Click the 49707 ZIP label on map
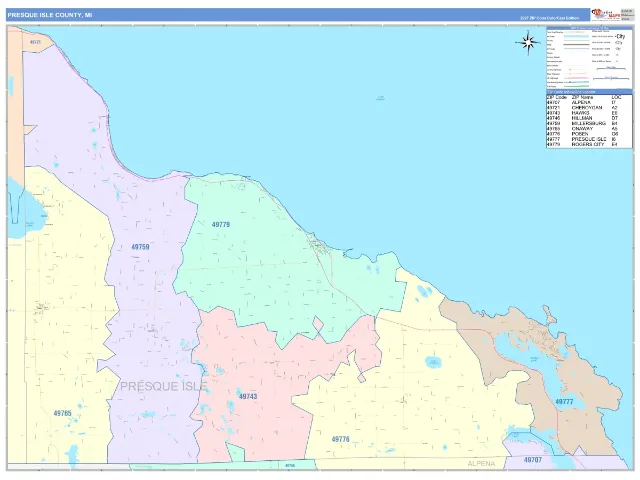This screenshot has width=640, height=480. 533,460
